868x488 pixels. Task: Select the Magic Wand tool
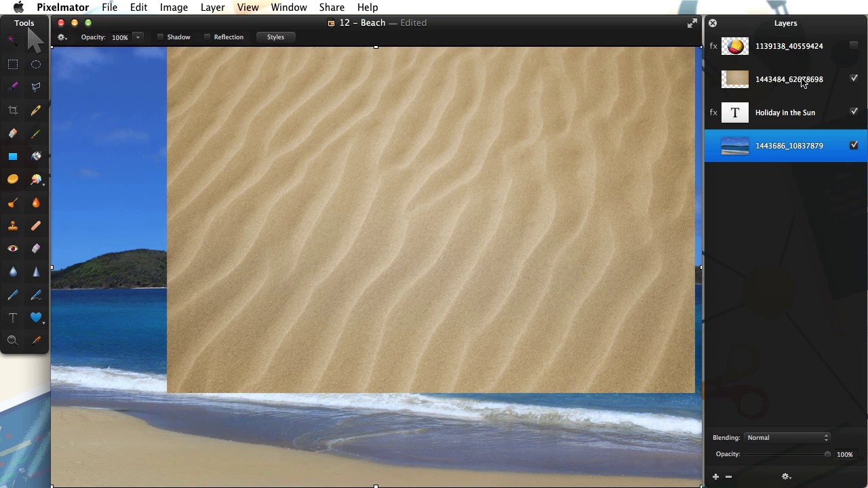pyautogui.click(x=12, y=40)
